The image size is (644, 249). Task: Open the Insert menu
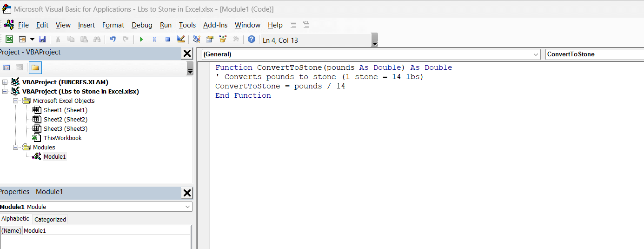pyautogui.click(x=86, y=25)
